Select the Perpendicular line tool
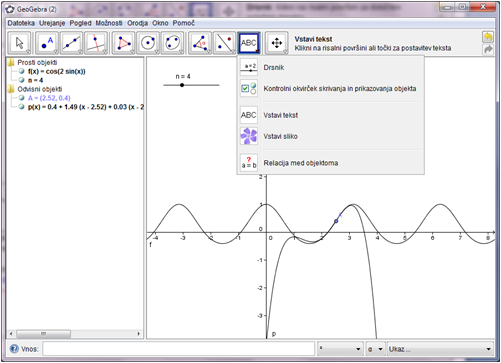 [96, 43]
